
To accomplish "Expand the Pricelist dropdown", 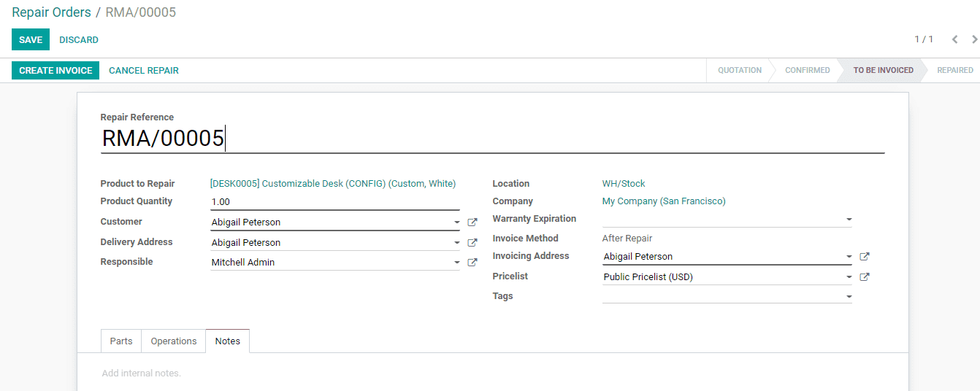I will [849, 277].
